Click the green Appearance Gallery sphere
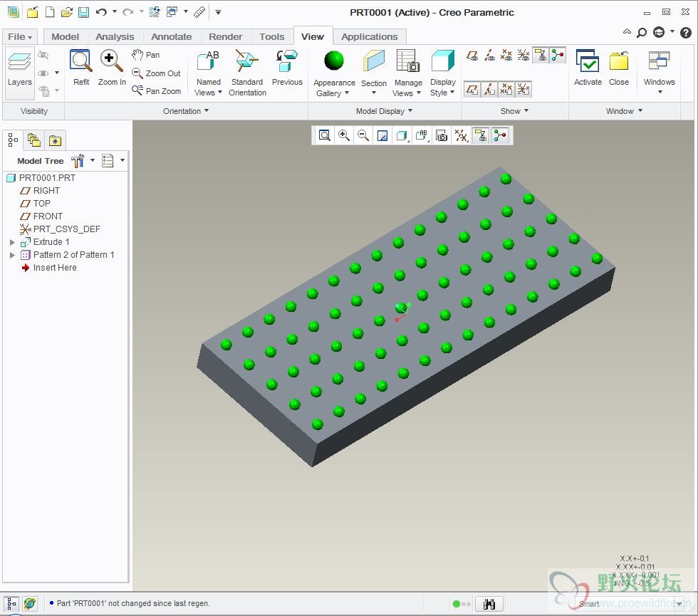698x616 pixels. [x=334, y=61]
